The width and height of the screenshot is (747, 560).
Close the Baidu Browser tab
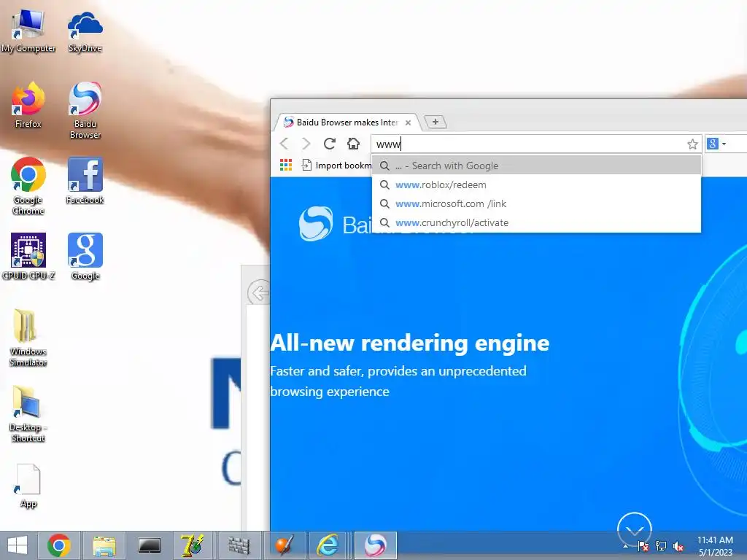click(409, 122)
